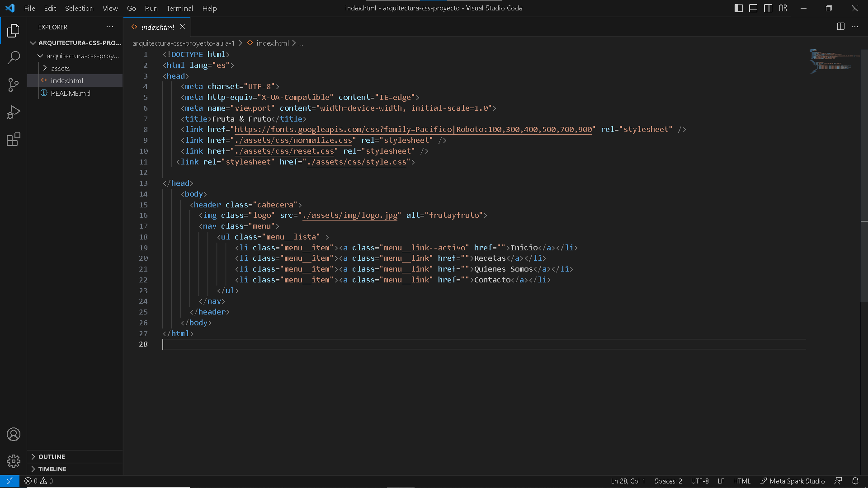Click the "cabecera" class value
868x488 pixels.
[275, 205]
